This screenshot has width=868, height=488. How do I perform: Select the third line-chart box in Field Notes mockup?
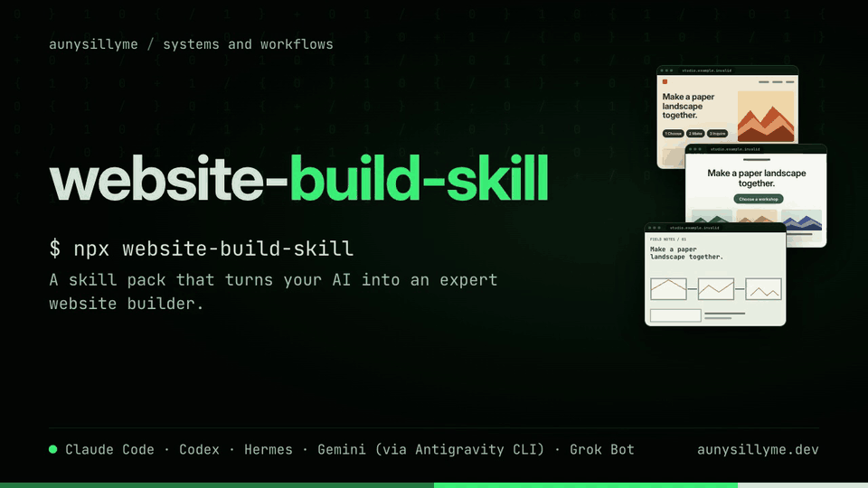(x=763, y=289)
